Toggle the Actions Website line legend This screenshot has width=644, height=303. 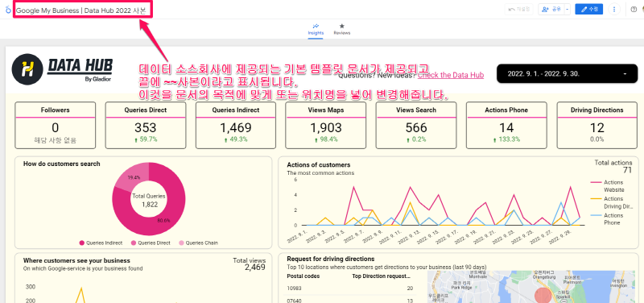608,186
